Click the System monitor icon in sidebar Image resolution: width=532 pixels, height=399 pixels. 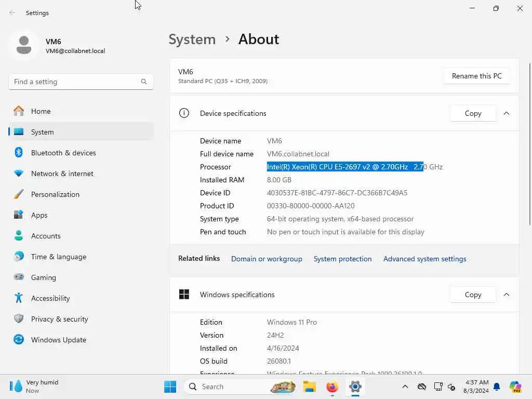(x=19, y=132)
